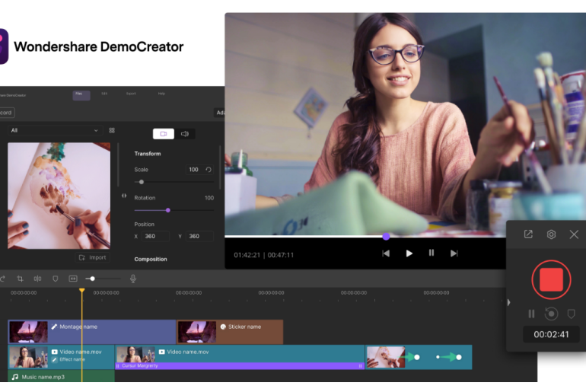The image size is (586, 392).
Task: Click the Import button
Action: click(x=92, y=257)
